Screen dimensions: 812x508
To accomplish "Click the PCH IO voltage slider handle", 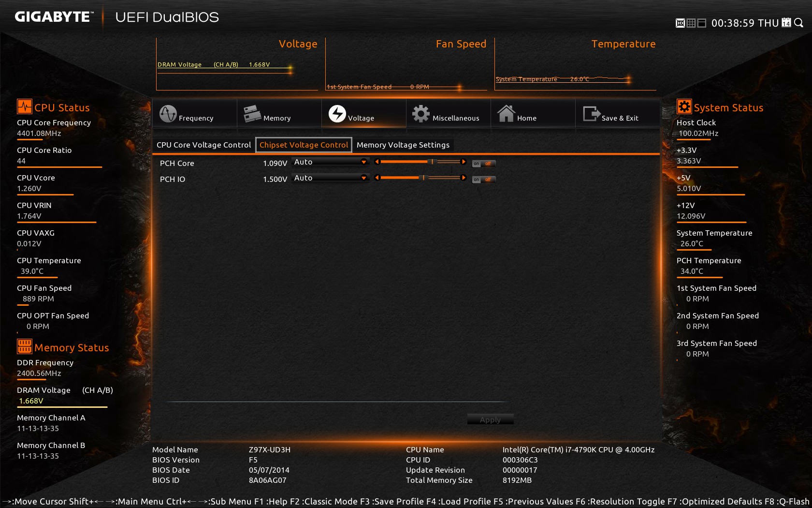I will 423,178.
